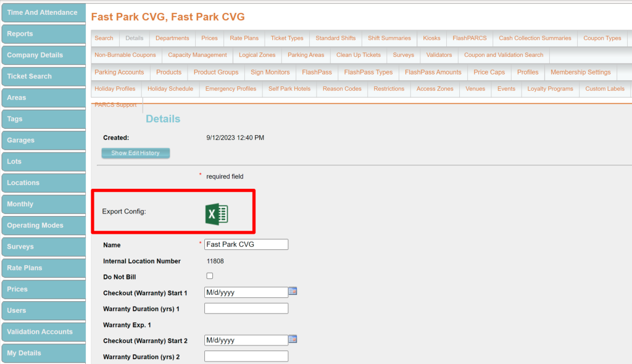Focus Checkout (Warranty) Start 1 date field
Screen dimensions: 632x364
click(x=246, y=292)
